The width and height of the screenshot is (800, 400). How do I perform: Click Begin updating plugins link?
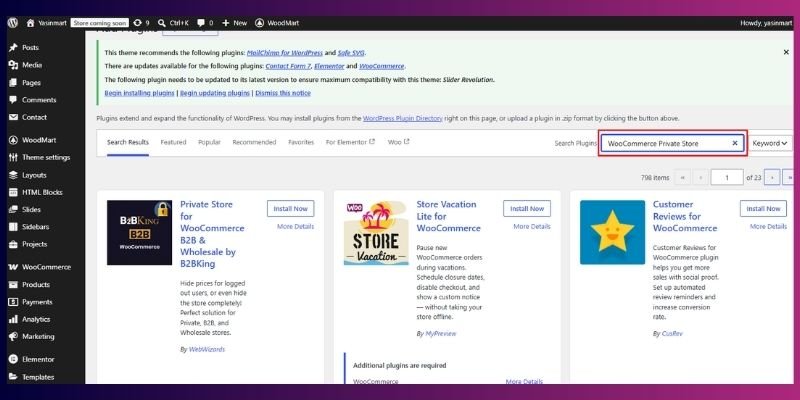(215, 93)
